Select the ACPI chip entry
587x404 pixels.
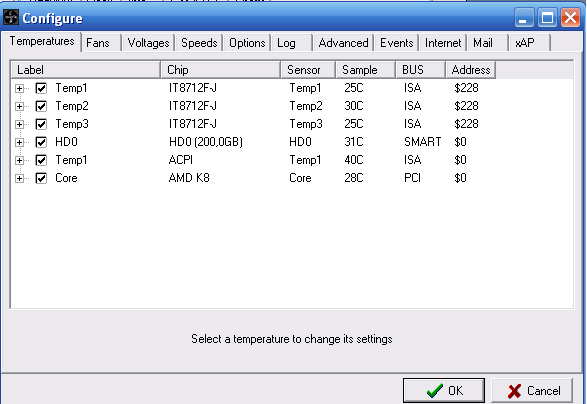pos(180,160)
